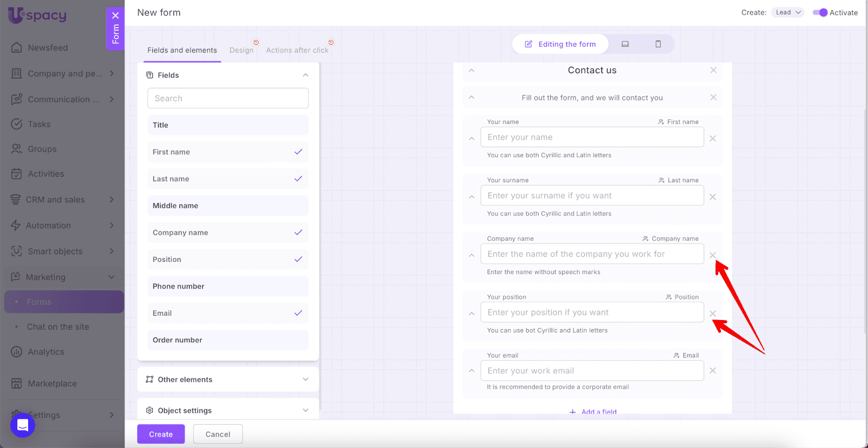
Task: Remove the Your position field from form
Action: [x=713, y=313]
